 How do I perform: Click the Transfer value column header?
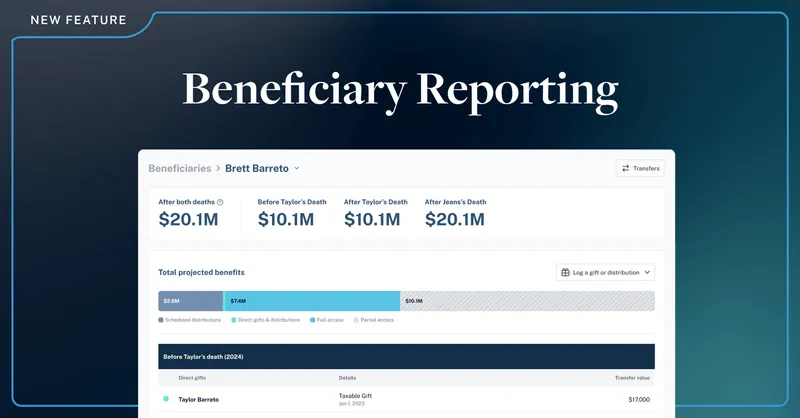[632, 378]
